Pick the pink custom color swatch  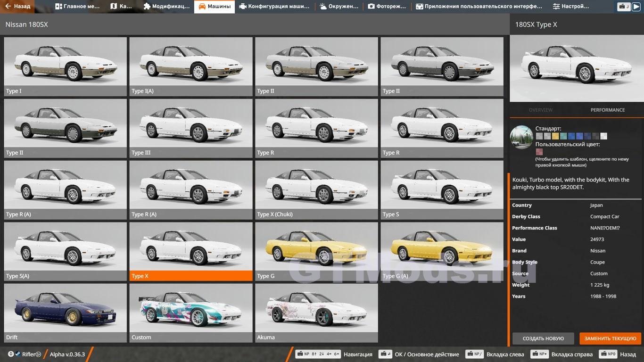coord(539,152)
